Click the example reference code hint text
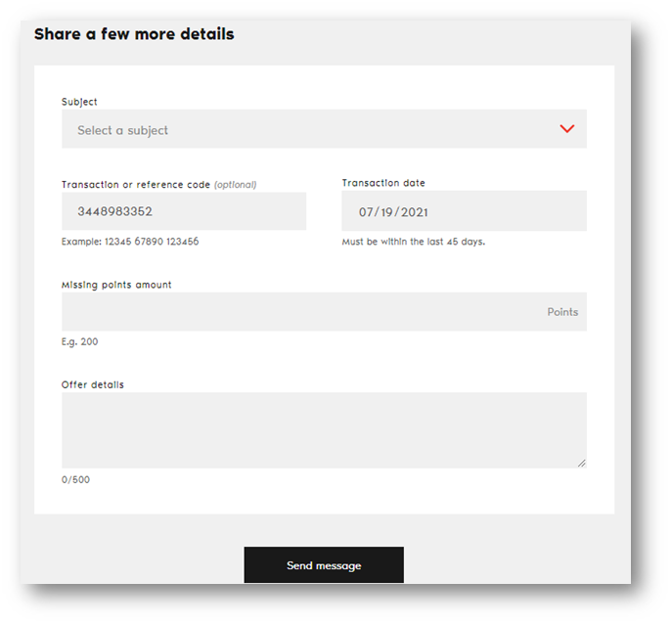 130,242
